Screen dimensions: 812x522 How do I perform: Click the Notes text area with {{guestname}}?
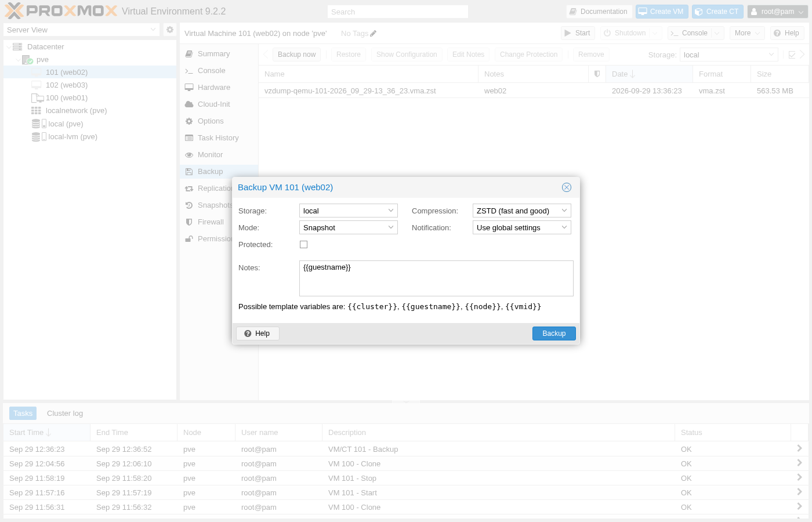[x=436, y=278]
